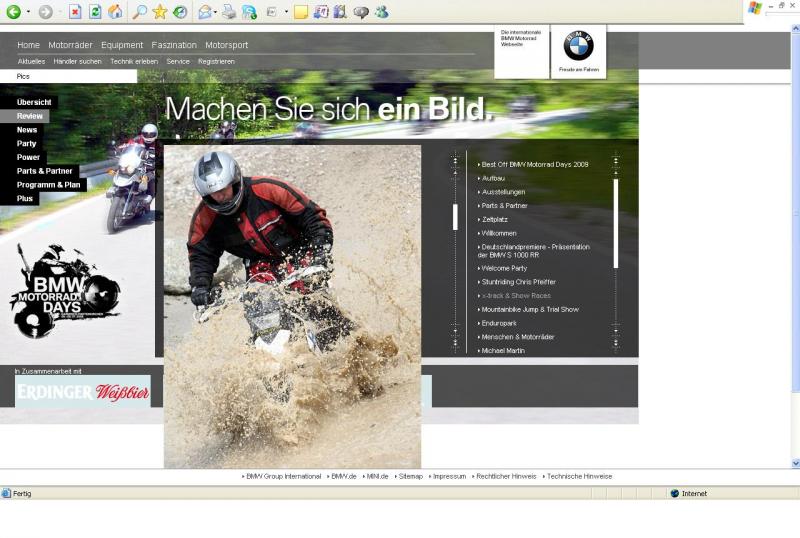Open the Faszination menu
This screenshot has width=800, height=538.
coord(174,45)
